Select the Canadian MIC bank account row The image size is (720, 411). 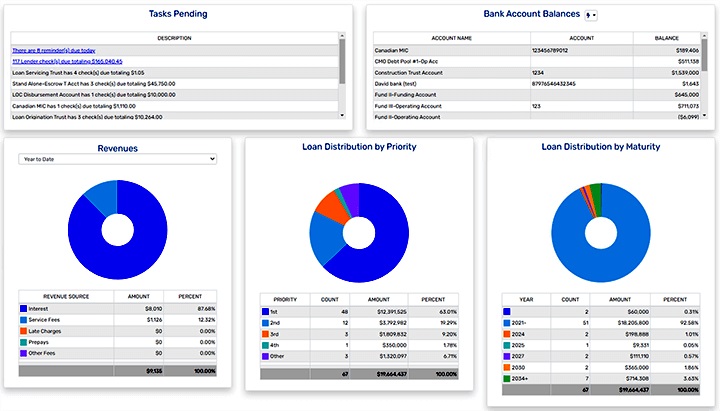450,49
